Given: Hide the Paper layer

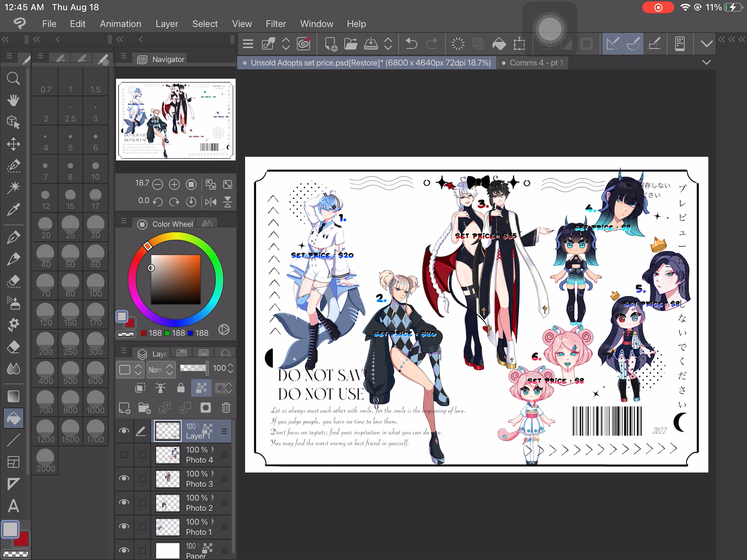Looking at the screenshot, I should click(x=124, y=550).
